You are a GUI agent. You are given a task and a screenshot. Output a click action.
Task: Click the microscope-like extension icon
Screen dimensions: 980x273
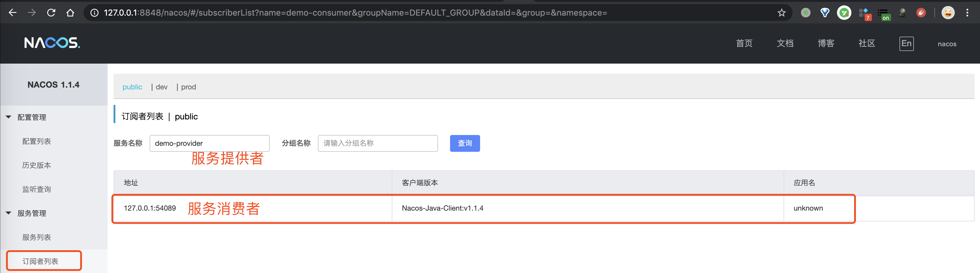coord(902,13)
